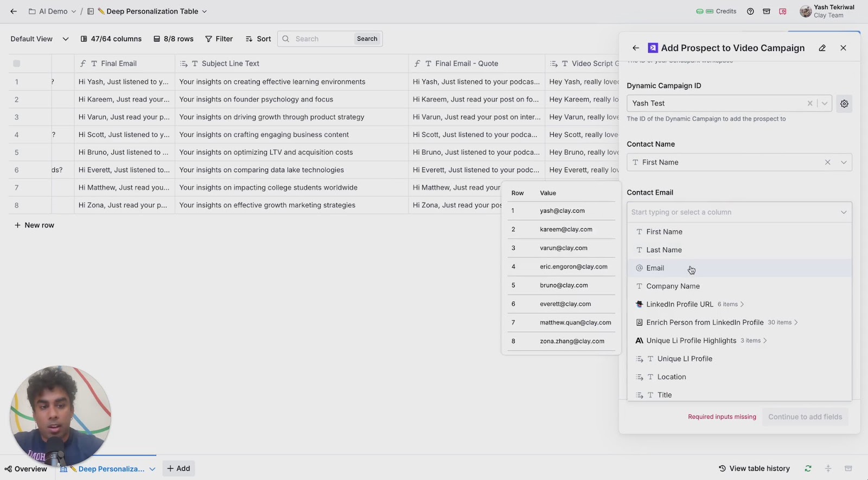
Task: Open the AI Demo folder breadcrumb
Action: 53,11
